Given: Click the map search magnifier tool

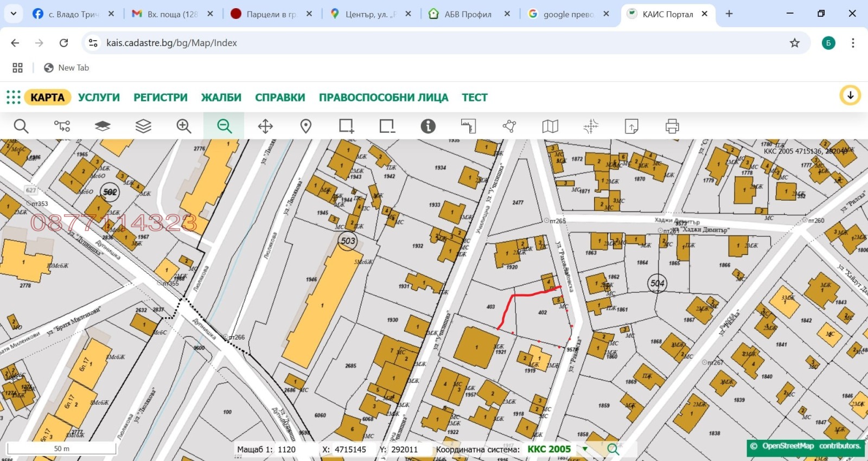Looking at the screenshot, I should pyautogui.click(x=21, y=126).
